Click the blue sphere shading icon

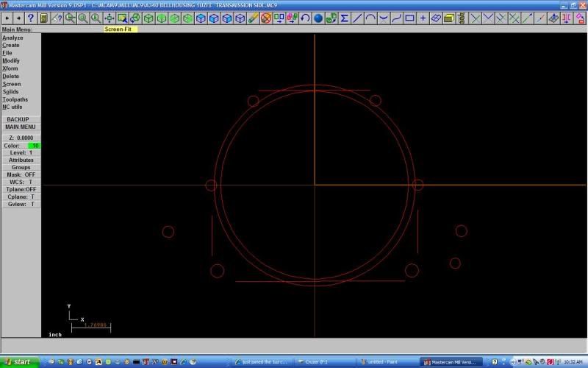point(318,18)
